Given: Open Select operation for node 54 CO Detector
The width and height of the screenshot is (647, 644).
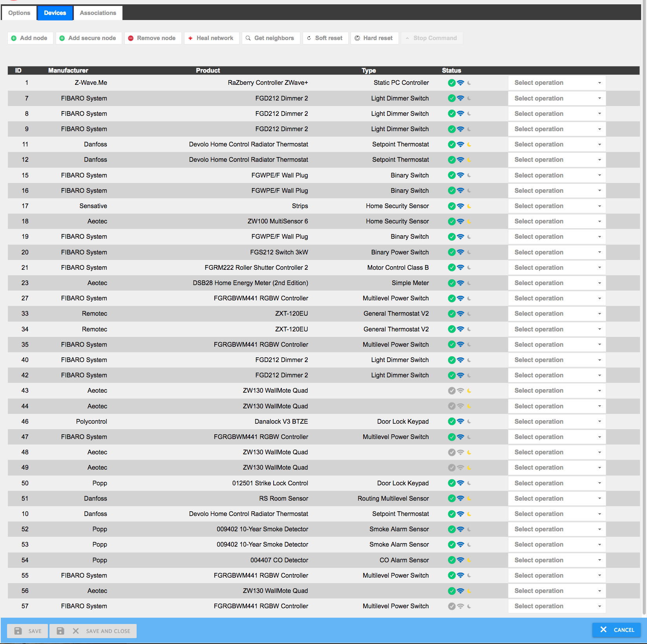Looking at the screenshot, I should [x=557, y=560].
